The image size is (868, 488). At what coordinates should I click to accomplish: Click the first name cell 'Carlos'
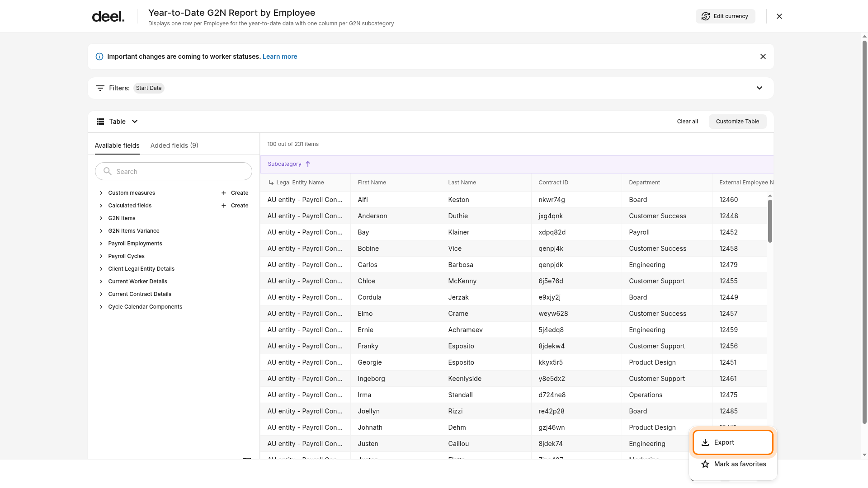(396, 265)
